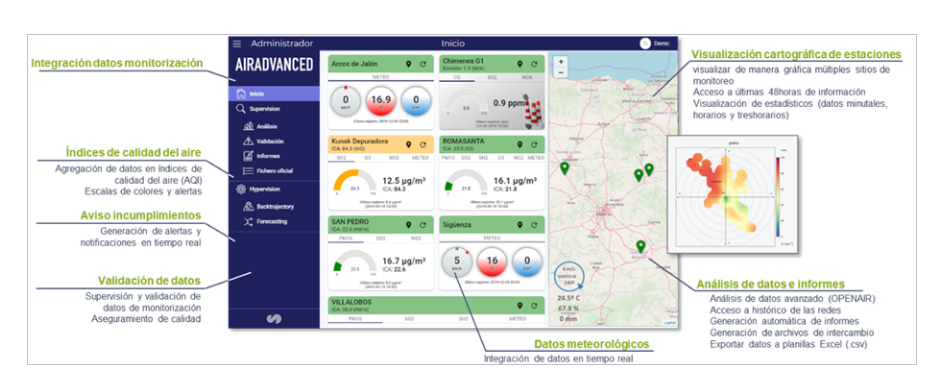This screenshot has width=943, height=379.
Task: Select the PM10 tab in VILLALOBOS
Action: pyautogui.click(x=356, y=318)
